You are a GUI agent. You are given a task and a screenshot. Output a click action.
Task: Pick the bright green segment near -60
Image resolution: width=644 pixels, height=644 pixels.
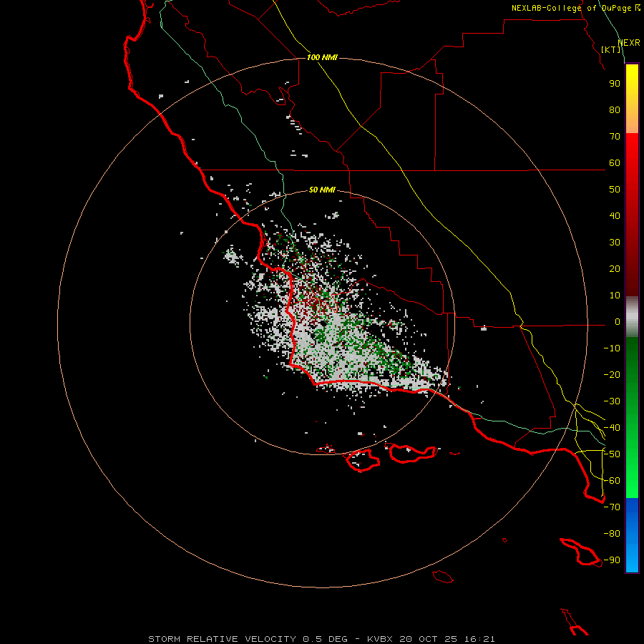[x=632, y=481]
